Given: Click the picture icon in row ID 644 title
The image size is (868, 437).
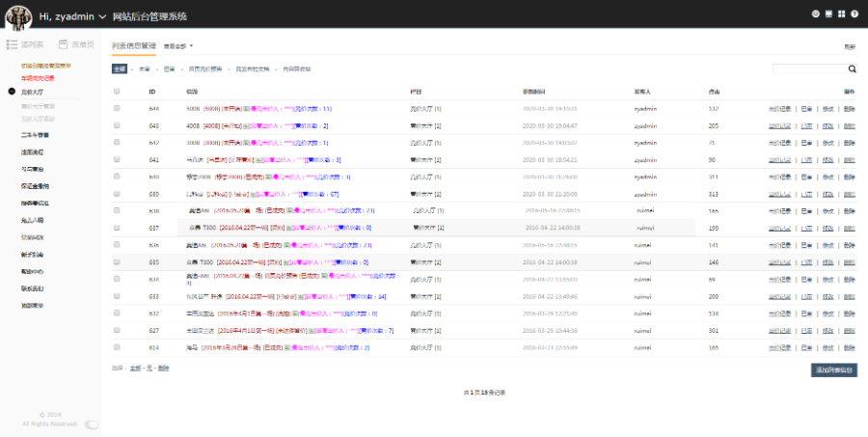Looking at the screenshot, I should 246,109.
